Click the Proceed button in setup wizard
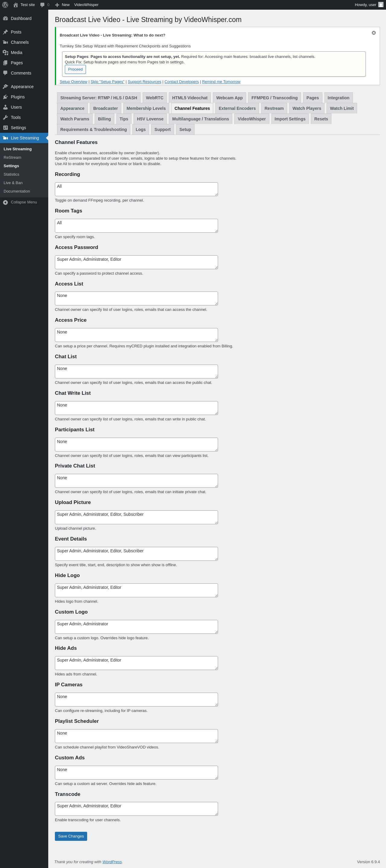The height and width of the screenshot is (868, 386). (75, 69)
